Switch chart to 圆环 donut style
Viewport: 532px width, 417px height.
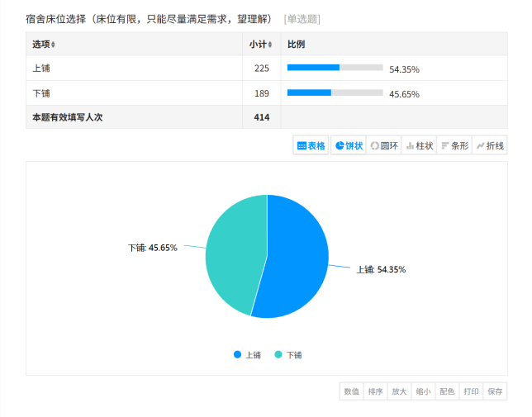click(383, 145)
